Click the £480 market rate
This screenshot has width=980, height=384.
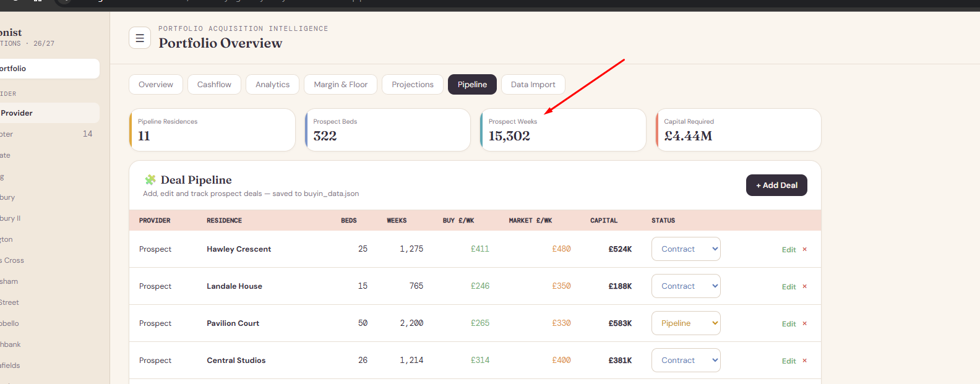[561, 249]
